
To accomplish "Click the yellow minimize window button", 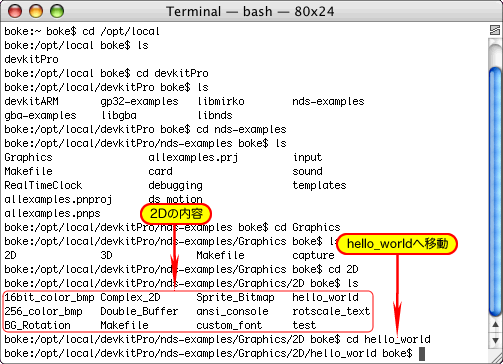I will (x=36, y=11).
